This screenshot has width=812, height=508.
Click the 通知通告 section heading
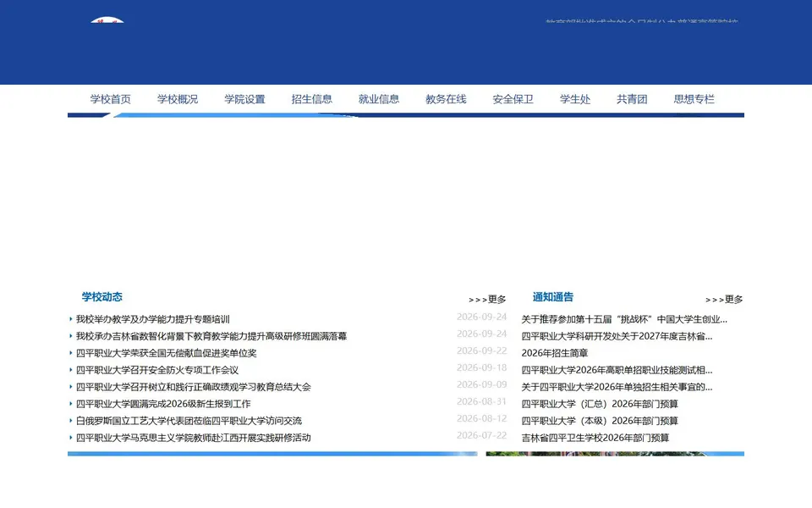click(553, 297)
